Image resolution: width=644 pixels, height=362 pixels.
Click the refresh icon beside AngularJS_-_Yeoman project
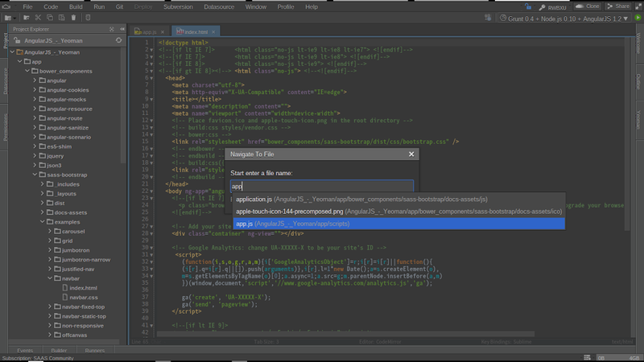tap(120, 39)
